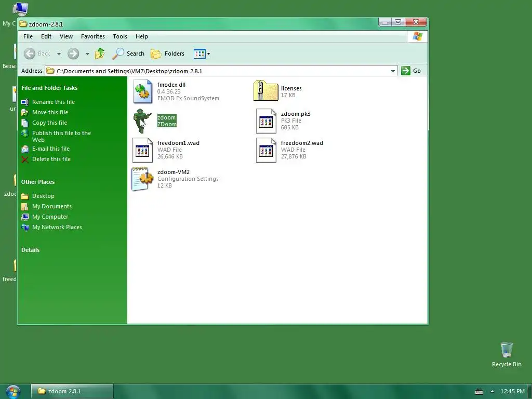532x399 pixels.
Task: Click the 12:45 PM taskbar clock
Action: (x=512, y=391)
